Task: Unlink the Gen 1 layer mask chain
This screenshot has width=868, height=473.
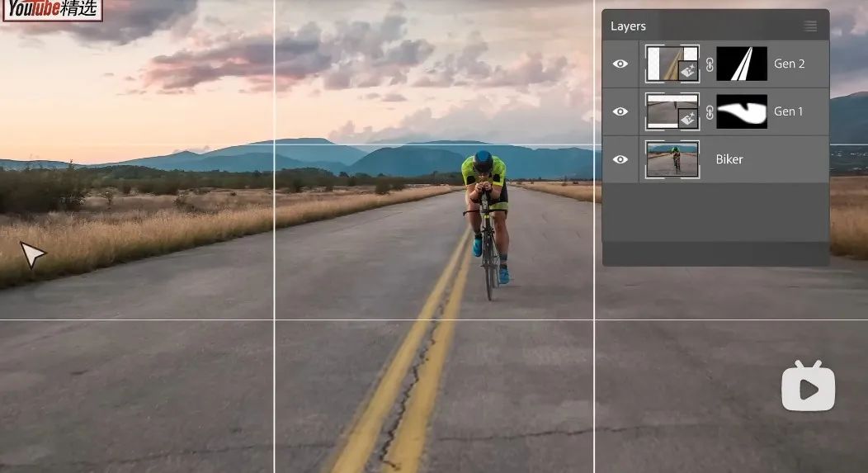Action: (x=709, y=112)
